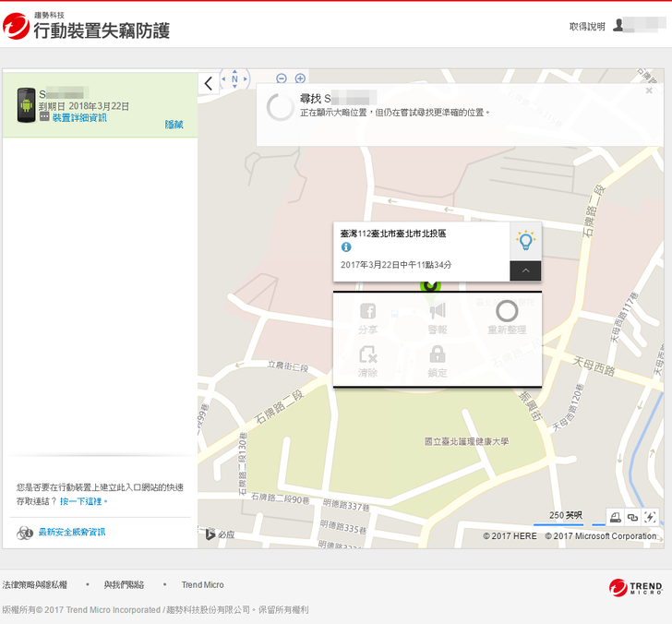
Task: Switch map to road view icon
Action: (x=616, y=517)
